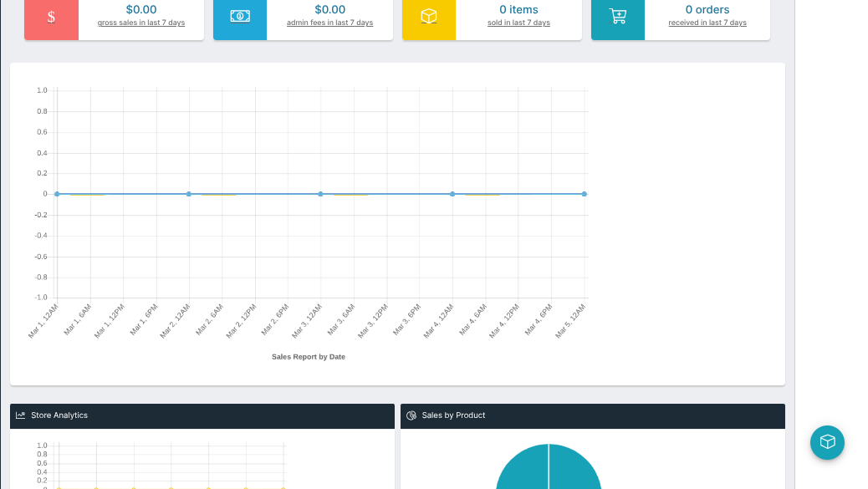The width and height of the screenshot is (868, 489).
Task: Click the dollar sign icon on gross sales card
Action: [x=51, y=17]
